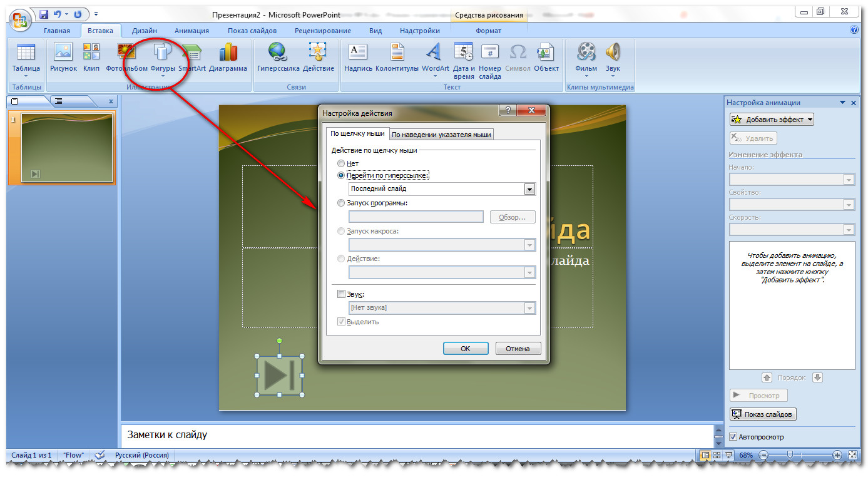868x477 pixels.
Task: Select the Нет radio button
Action: tap(341, 163)
